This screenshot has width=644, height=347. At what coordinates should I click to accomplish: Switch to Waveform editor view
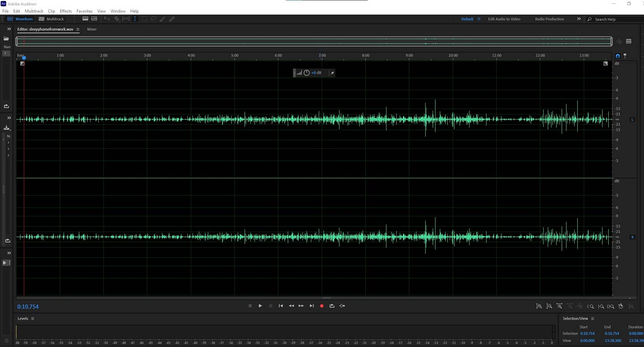tap(20, 19)
